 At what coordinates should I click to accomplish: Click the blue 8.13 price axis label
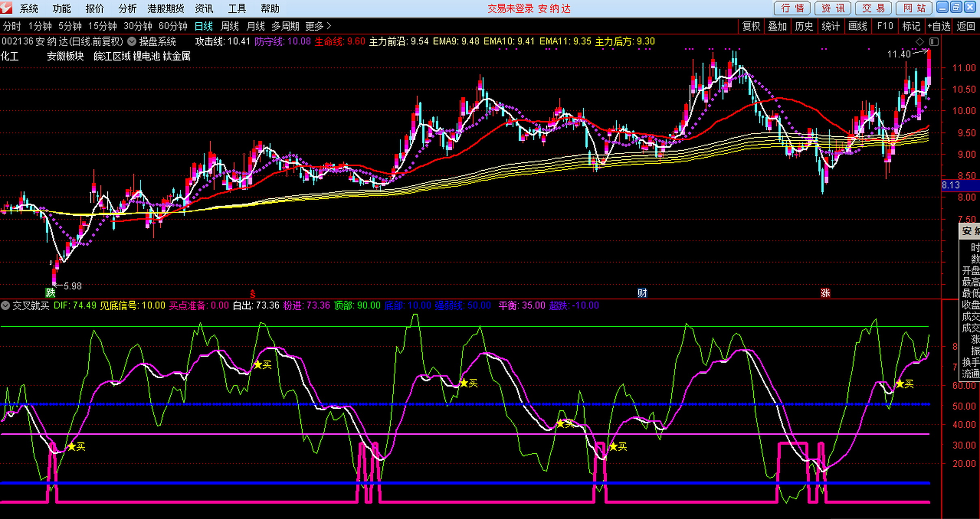(x=951, y=185)
